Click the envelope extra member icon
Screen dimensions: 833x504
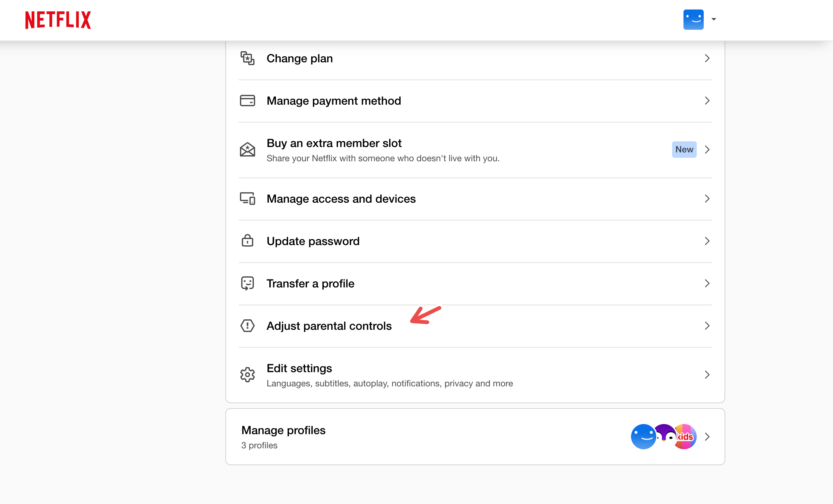point(248,150)
